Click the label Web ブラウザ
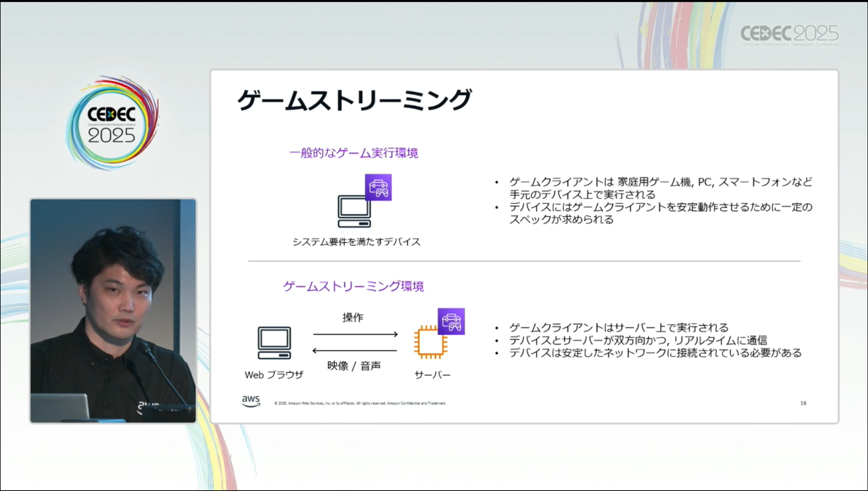The image size is (868, 491). point(274,375)
